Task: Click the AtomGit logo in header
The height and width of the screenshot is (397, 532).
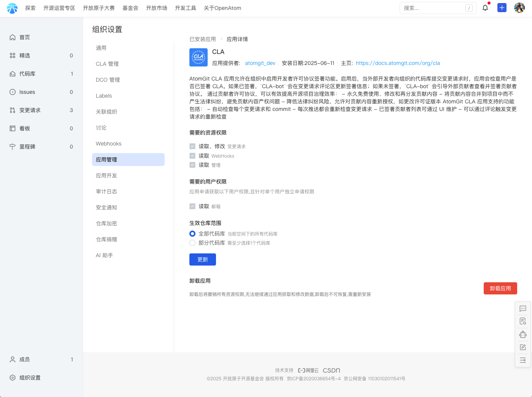Action: pyautogui.click(x=12, y=8)
